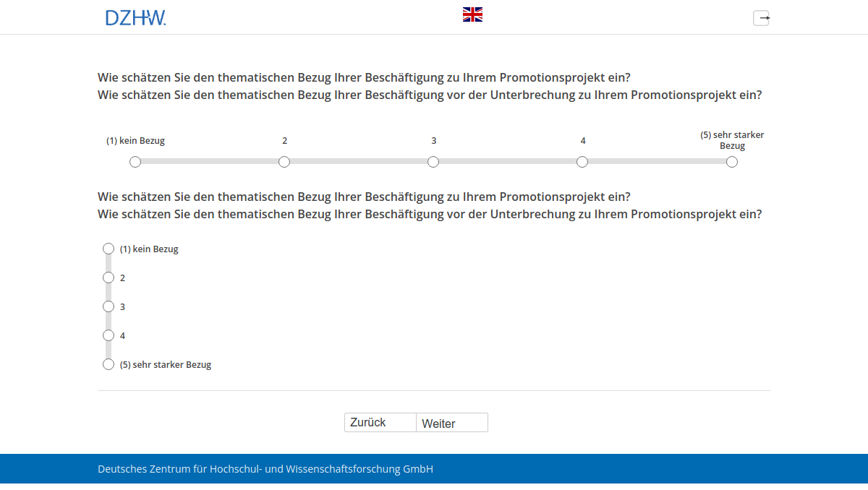The height and width of the screenshot is (490, 868).
Task: Click the scale label "4" above the slider
Action: pyautogui.click(x=582, y=140)
